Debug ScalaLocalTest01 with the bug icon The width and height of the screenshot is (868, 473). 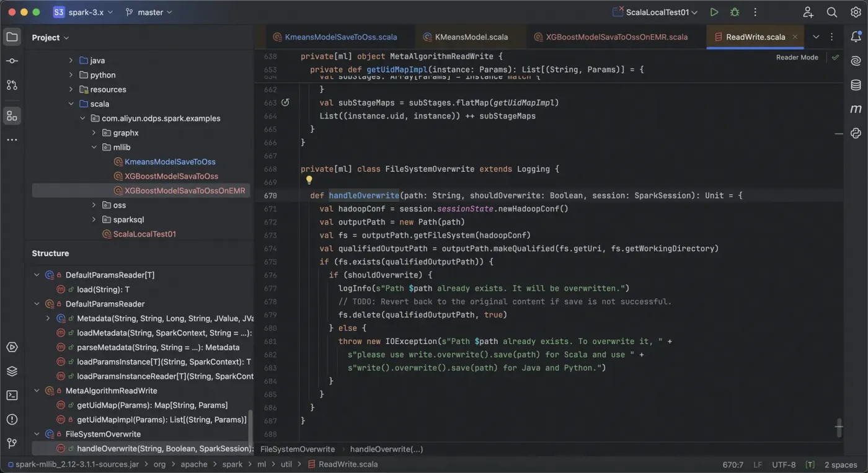735,12
